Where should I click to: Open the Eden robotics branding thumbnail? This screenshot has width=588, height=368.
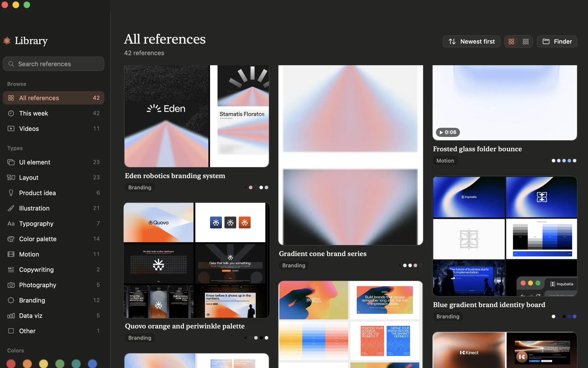(x=196, y=116)
